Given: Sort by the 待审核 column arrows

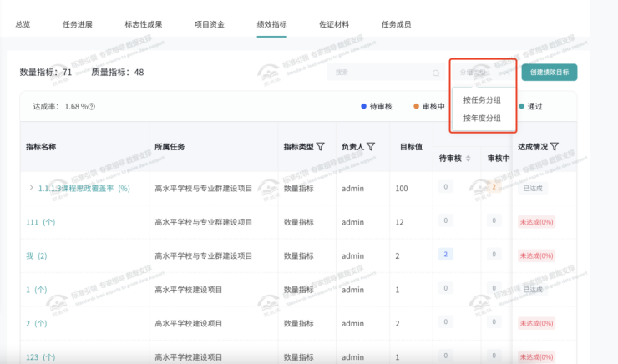Looking at the screenshot, I should pyautogui.click(x=469, y=159).
